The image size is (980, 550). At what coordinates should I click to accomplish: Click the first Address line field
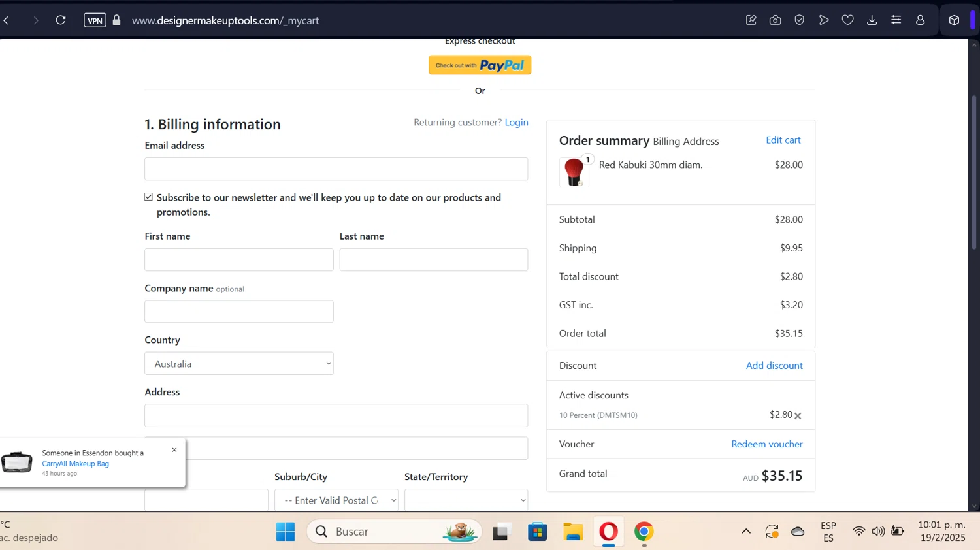pos(336,415)
